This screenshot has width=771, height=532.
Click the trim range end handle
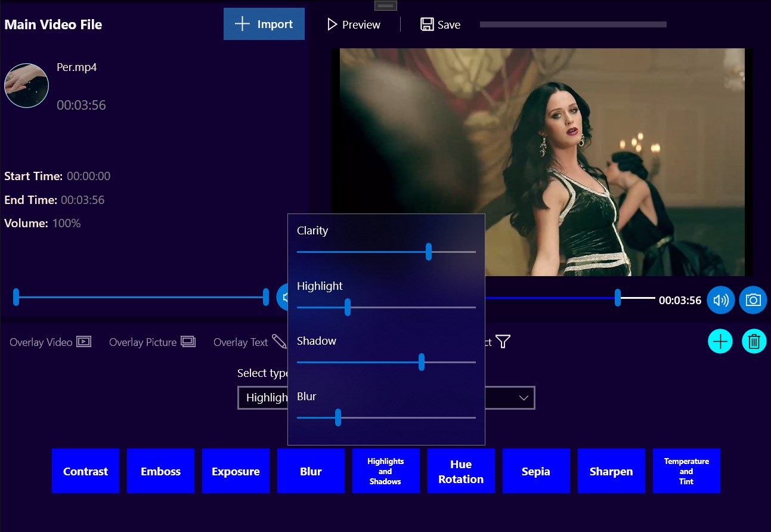pos(266,297)
